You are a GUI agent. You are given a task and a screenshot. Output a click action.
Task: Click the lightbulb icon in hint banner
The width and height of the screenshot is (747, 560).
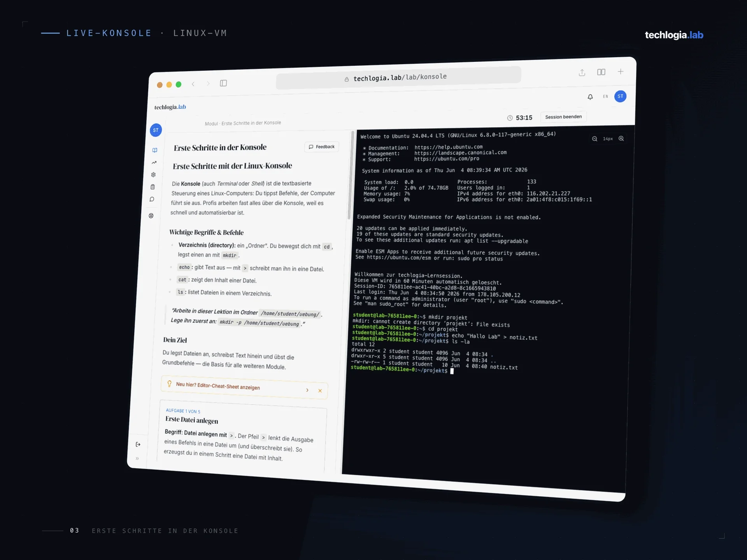[169, 384]
